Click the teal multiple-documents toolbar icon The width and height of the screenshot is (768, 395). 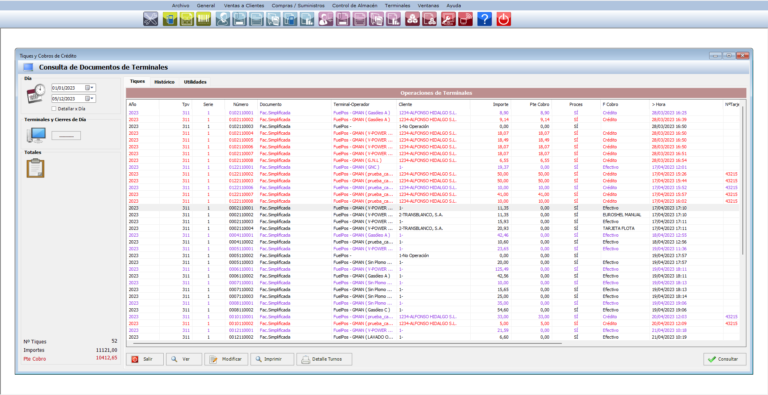273,19
